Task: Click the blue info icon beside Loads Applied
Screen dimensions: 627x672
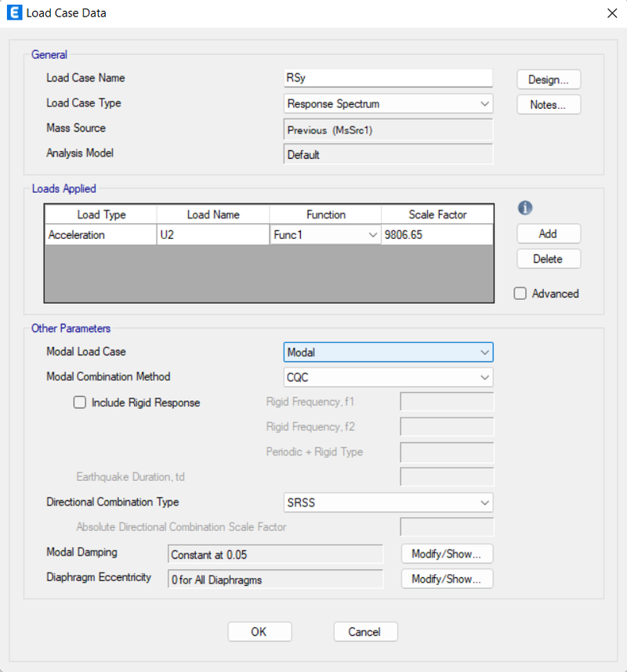Action: coord(525,208)
